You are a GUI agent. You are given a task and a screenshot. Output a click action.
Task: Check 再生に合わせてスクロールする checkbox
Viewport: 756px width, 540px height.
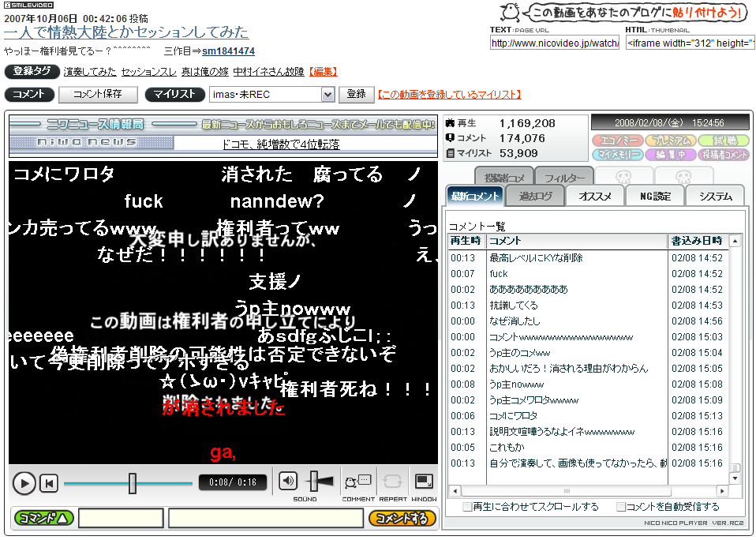pyautogui.click(x=468, y=507)
